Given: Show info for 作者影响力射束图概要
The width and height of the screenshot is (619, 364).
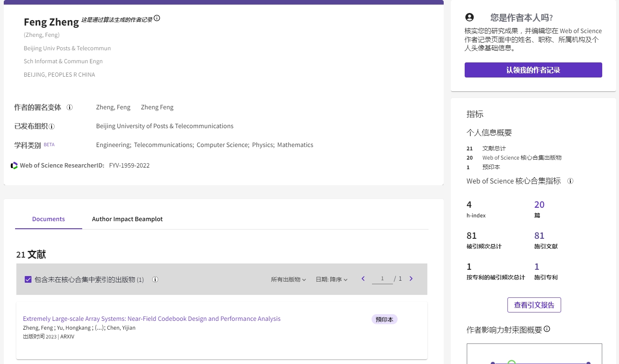Looking at the screenshot, I should tap(547, 329).
